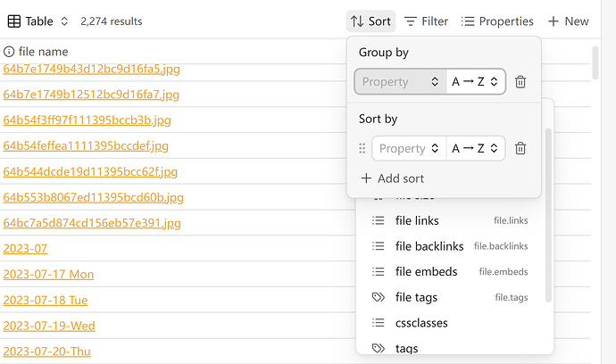Choose file embeds in the property list
This screenshot has height=364, width=616.
(x=426, y=271)
